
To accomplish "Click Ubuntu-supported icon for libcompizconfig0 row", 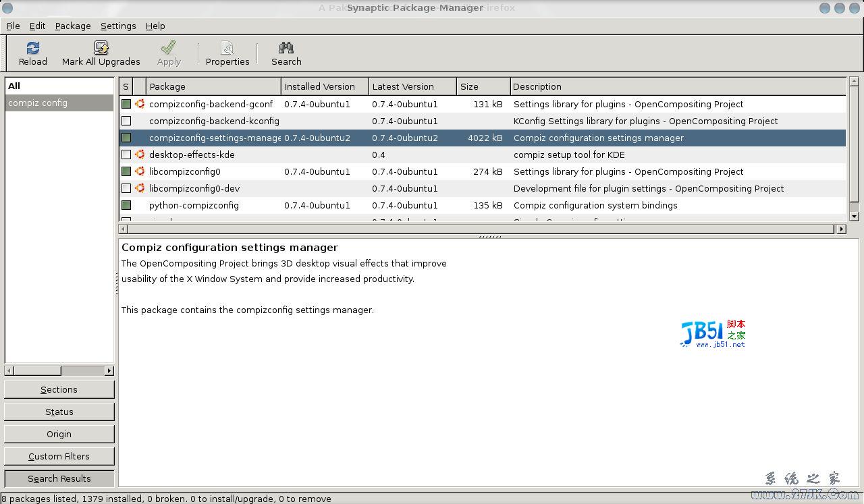I will pyautogui.click(x=140, y=171).
